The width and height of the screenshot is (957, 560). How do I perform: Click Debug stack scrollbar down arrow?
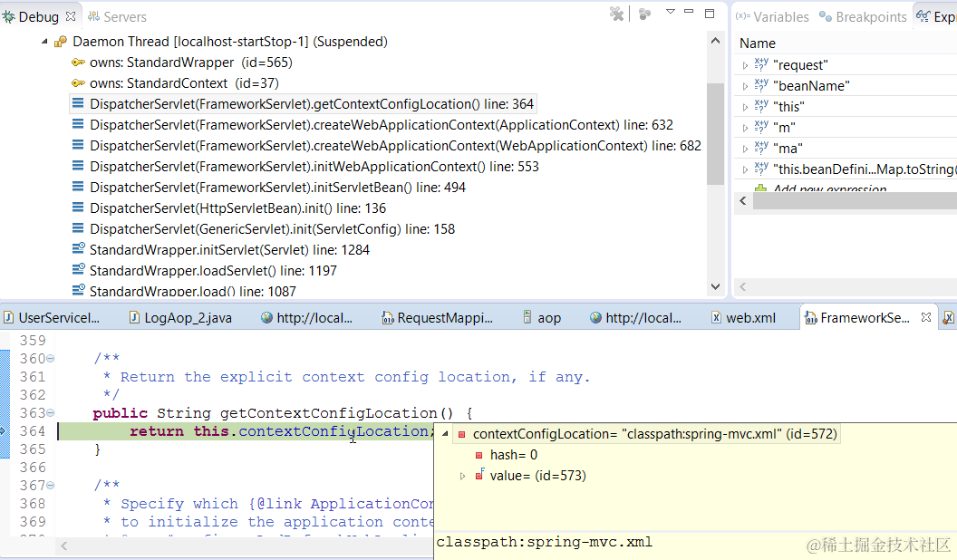point(715,286)
